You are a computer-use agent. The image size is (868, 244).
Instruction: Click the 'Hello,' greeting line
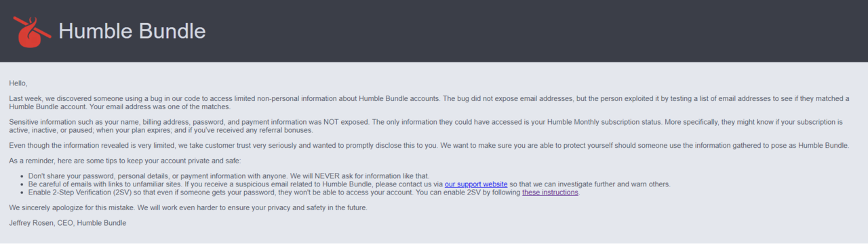18,83
